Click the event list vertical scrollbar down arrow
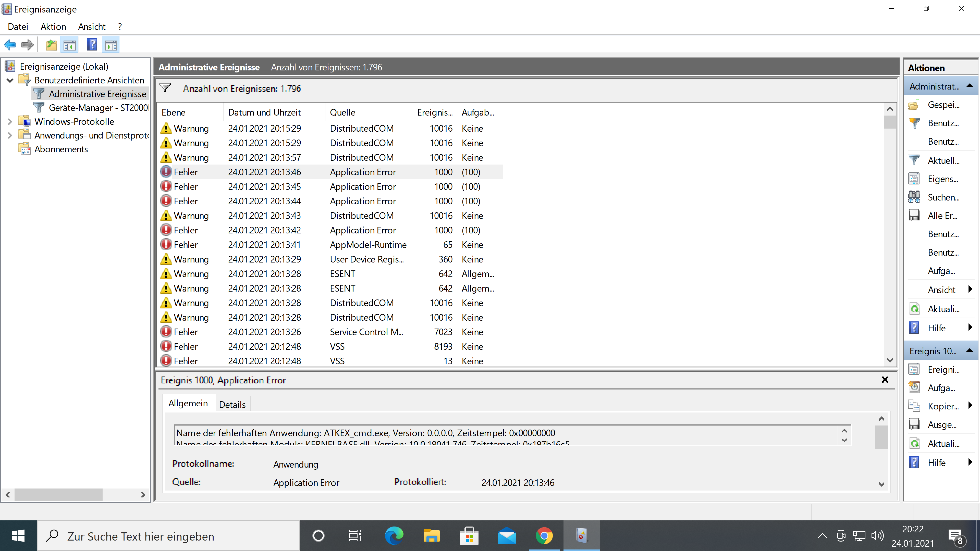This screenshot has height=551, width=980. [x=890, y=360]
